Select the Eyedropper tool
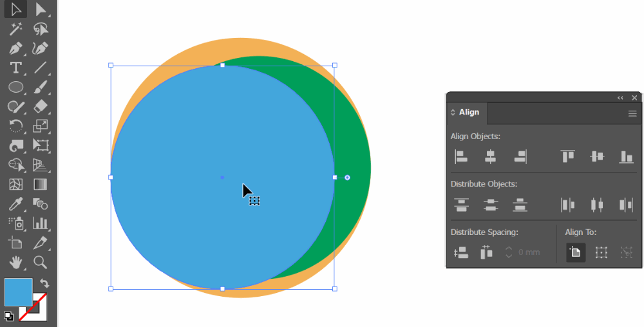644x327 pixels. pos(15,204)
